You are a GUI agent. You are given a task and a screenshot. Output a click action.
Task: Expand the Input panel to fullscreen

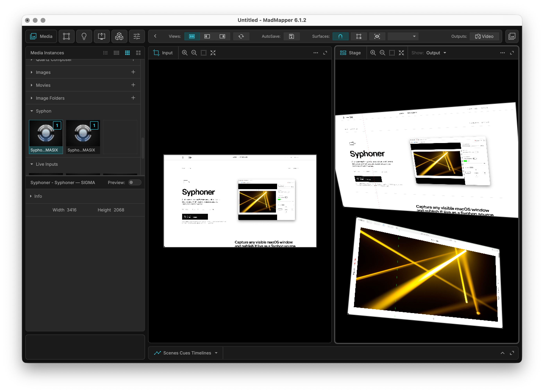coord(325,53)
